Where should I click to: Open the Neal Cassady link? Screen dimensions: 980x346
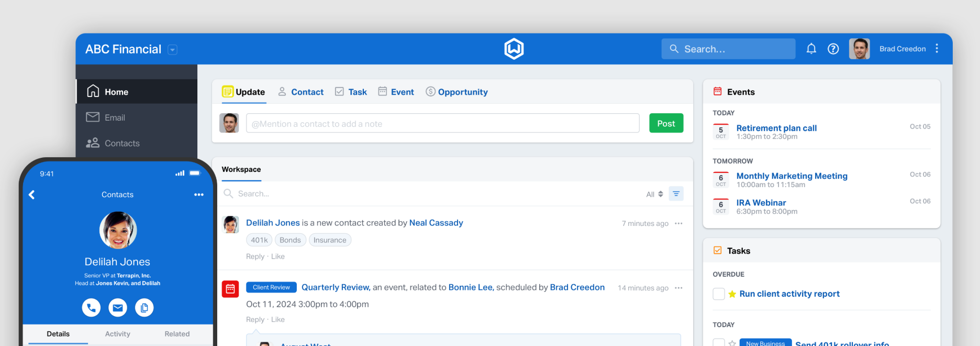pyautogui.click(x=436, y=223)
